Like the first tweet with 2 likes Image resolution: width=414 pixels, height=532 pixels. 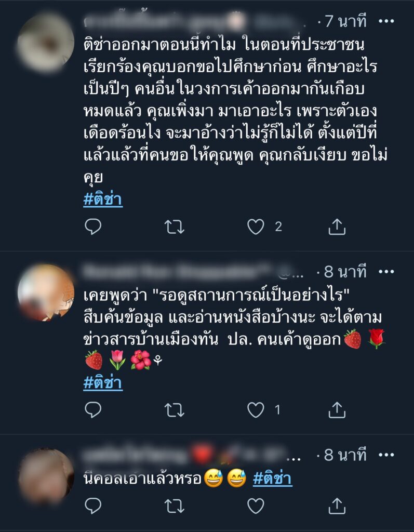pos(256,227)
